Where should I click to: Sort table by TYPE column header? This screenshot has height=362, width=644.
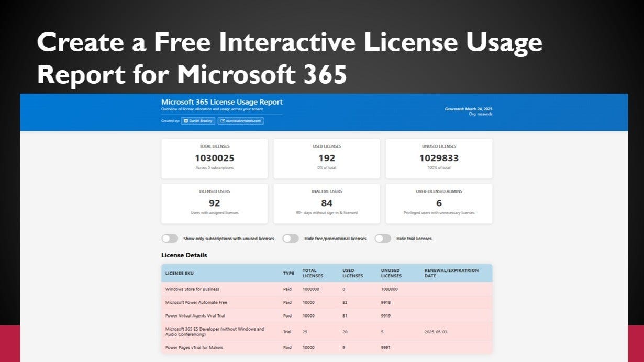(287, 273)
